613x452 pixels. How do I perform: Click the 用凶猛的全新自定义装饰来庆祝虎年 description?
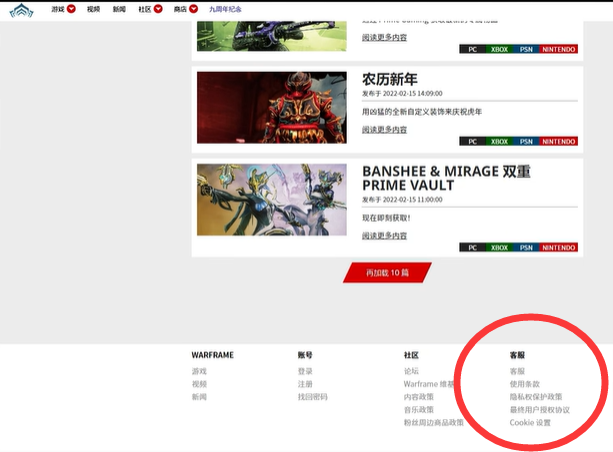coord(422,112)
